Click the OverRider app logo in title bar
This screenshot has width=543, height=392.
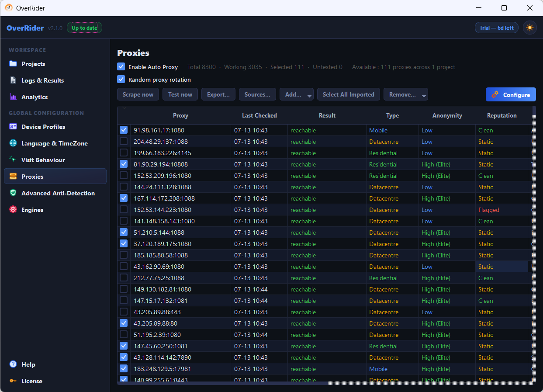(x=8, y=8)
